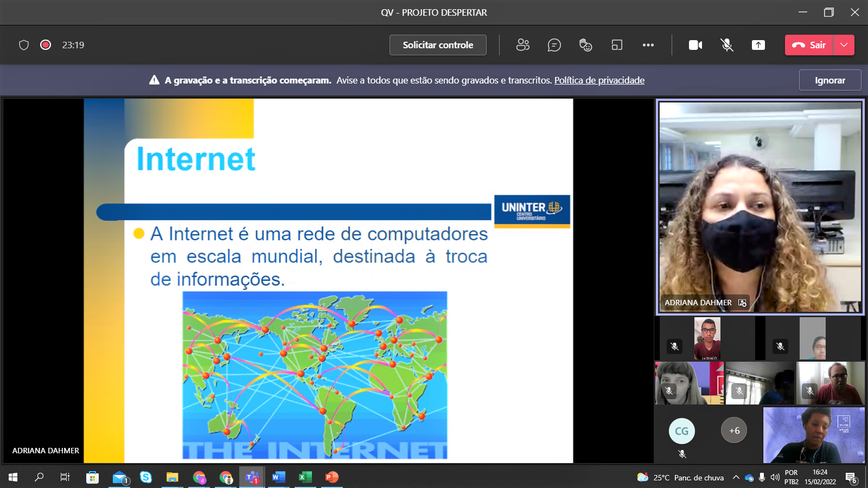Click the CG participant avatar
The width and height of the screenshot is (868, 488).
pos(682,431)
